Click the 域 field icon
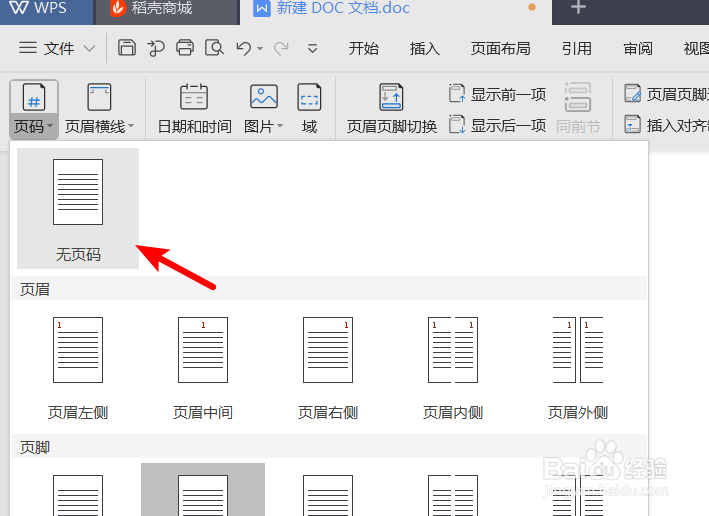 (309, 97)
